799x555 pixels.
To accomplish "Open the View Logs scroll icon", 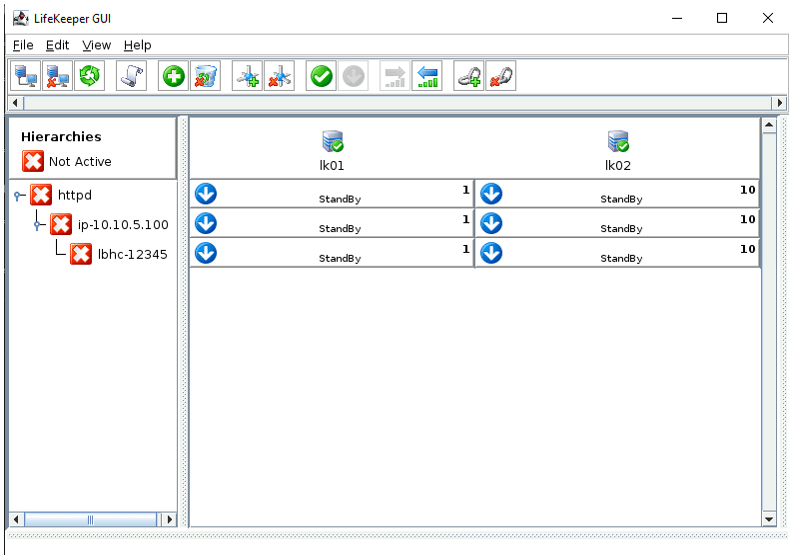I will tap(131, 76).
